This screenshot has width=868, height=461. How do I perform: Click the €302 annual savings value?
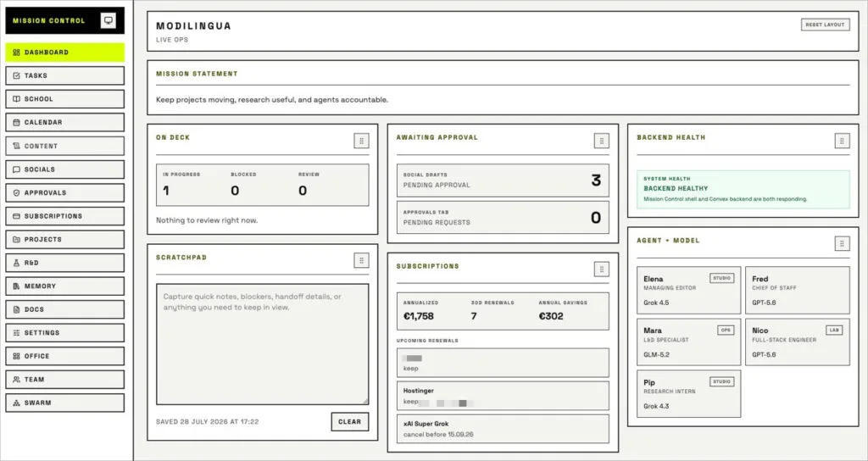pos(551,317)
